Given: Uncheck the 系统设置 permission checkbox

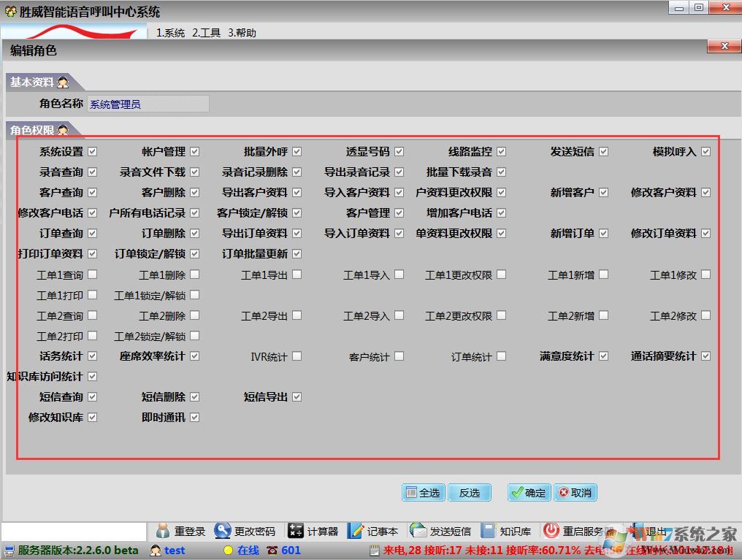Looking at the screenshot, I should (x=91, y=151).
